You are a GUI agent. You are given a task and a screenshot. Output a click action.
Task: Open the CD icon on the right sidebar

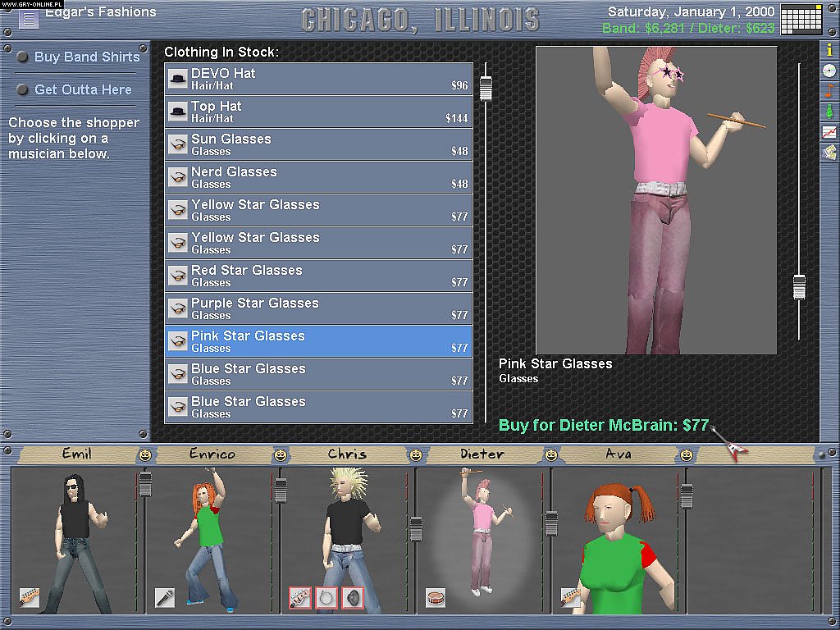click(x=829, y=71)
